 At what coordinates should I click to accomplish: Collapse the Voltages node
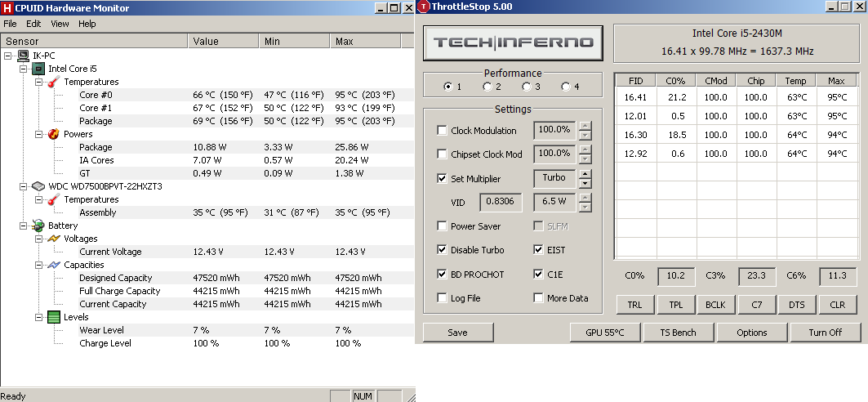coord(38,239)
